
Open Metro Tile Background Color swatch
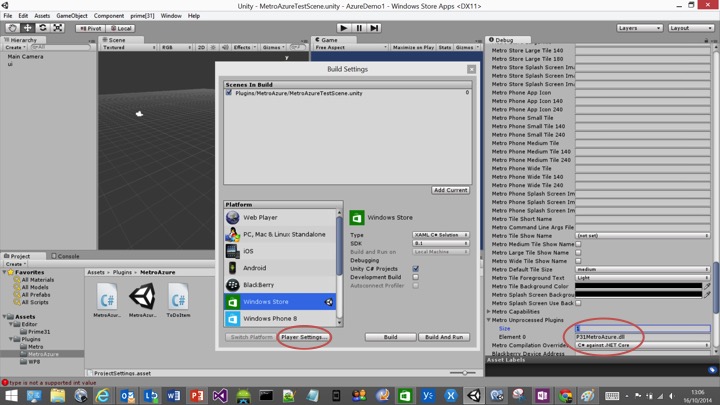coord(639,286)
